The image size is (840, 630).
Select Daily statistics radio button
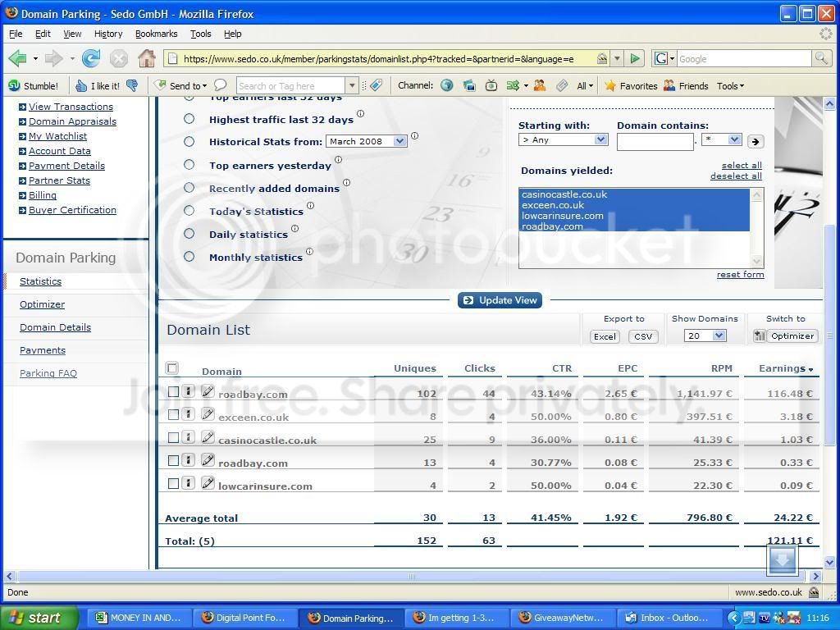(189, 234)
